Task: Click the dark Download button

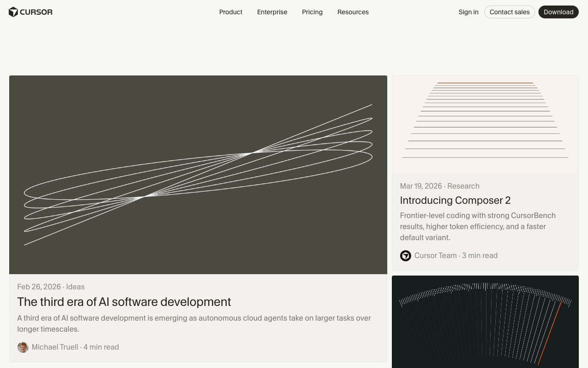Action: (558, 12)
